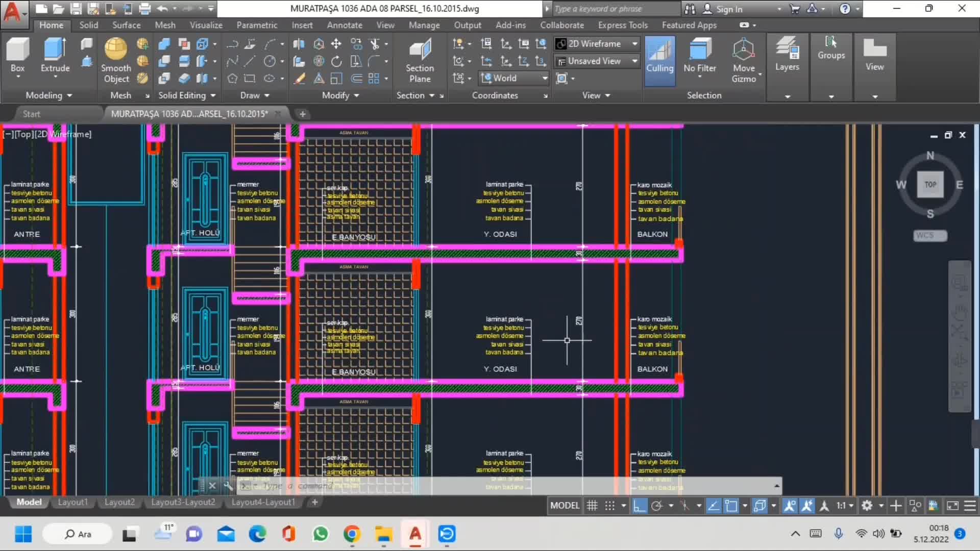This screenshot has width=980, height=551.
Task: Click the Plot printer icon in quick access toolbar
Action: click(145, 9)
